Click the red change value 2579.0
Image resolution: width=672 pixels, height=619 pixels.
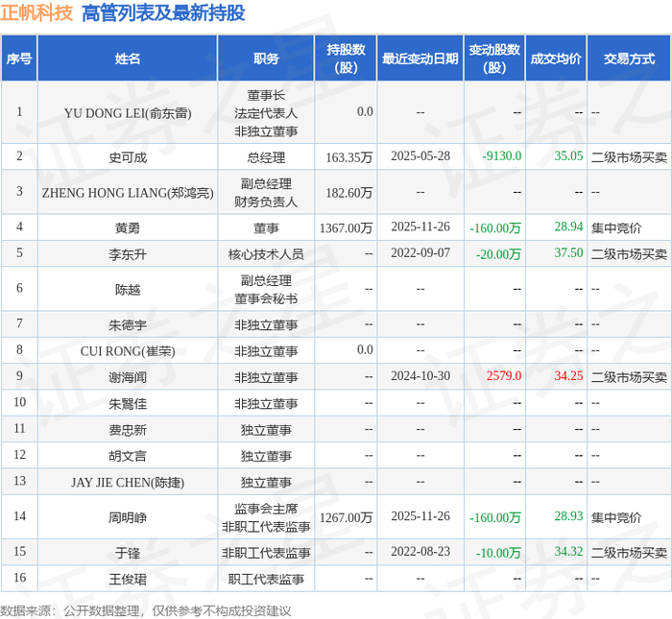point(504,375)
